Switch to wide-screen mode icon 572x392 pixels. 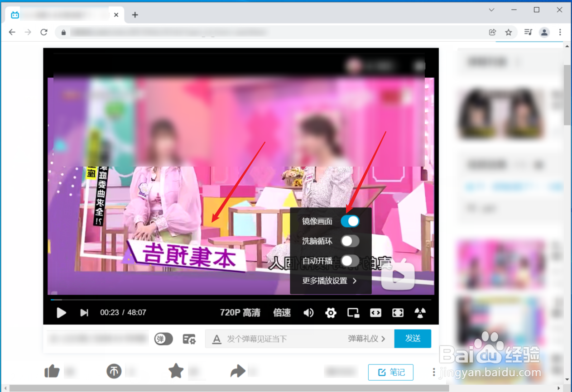tap(375, 313)
